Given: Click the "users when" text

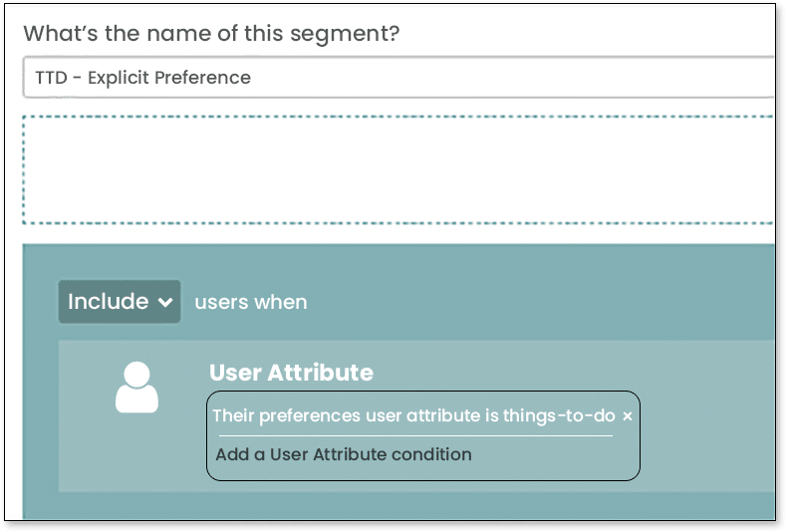Looking at the screenshot, I should click(x=251, y=302).
